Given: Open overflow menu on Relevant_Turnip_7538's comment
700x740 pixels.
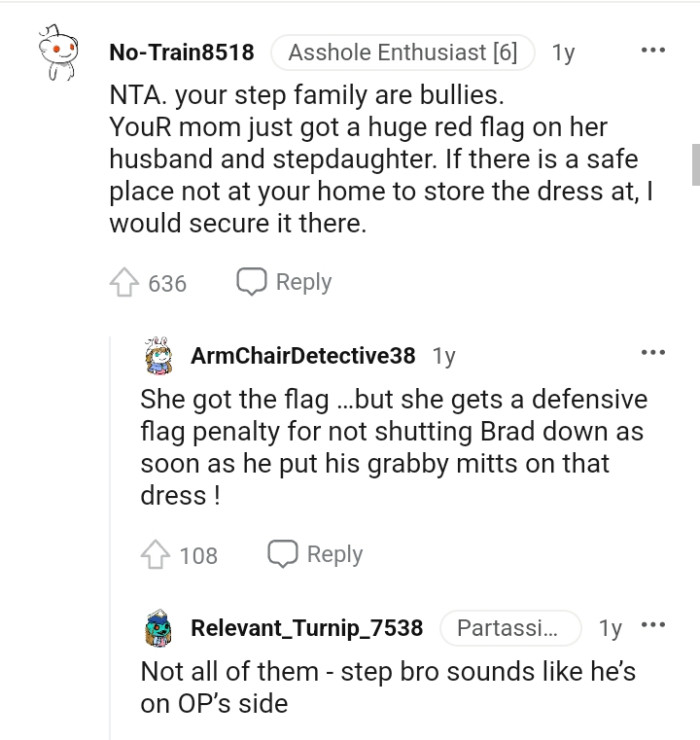Looking at the screenshot, I should pos(654,627).
